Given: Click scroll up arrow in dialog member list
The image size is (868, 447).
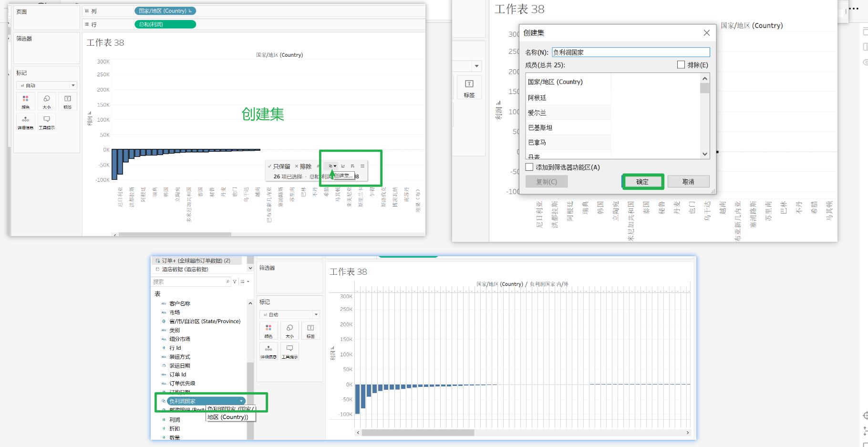Looking at the screenshot, I should 705,78.
